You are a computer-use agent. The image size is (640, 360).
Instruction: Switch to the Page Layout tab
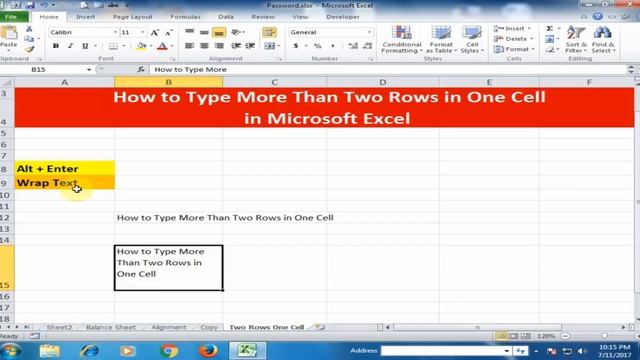(132, 17)
